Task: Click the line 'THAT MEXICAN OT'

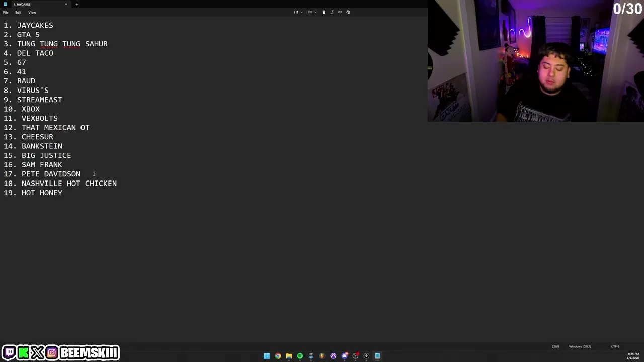Action: coord(55,128)
